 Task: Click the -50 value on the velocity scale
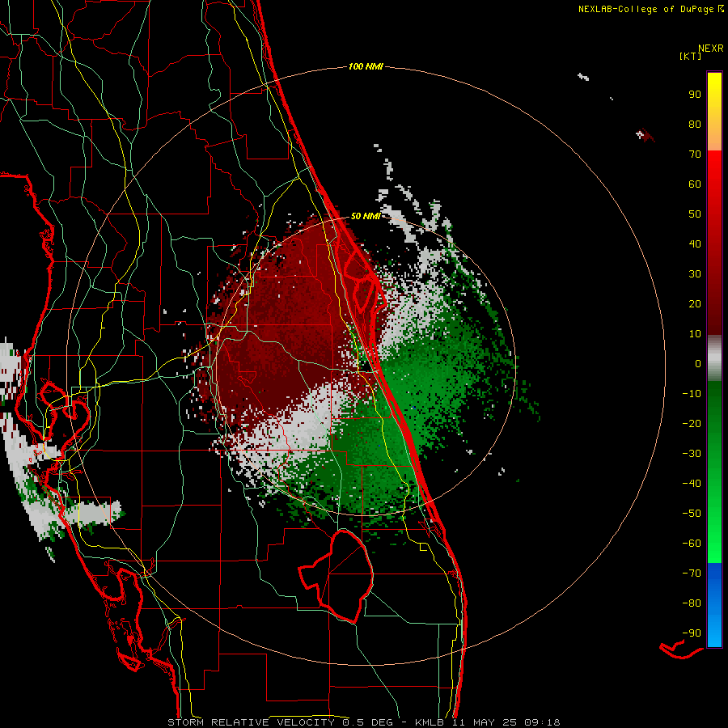click(692, 514)
